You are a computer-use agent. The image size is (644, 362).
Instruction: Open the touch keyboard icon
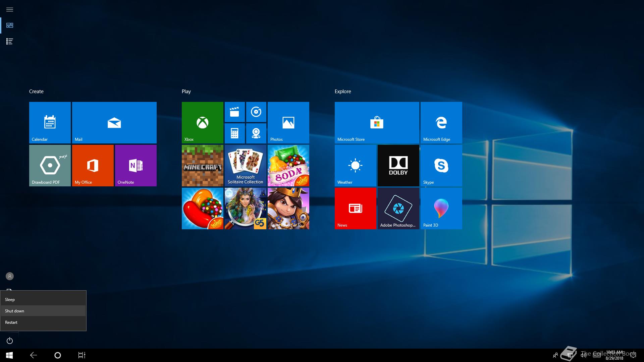[597, 355]
